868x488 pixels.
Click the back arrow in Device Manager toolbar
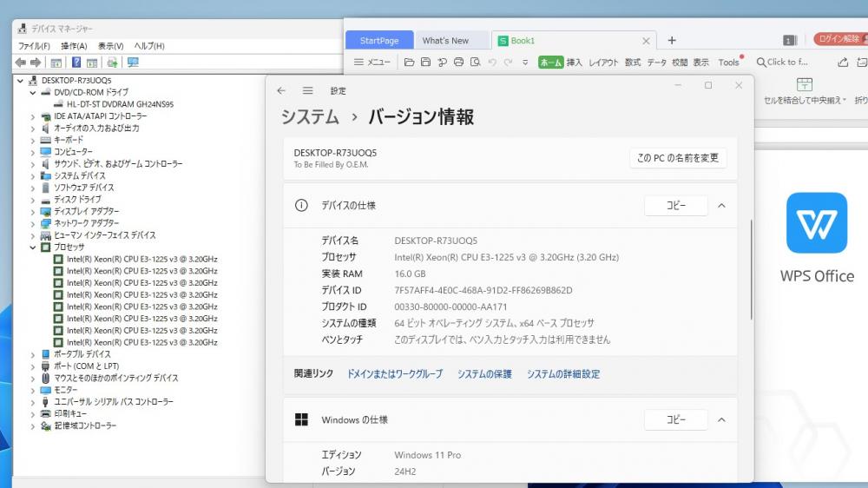pos(21,63)
